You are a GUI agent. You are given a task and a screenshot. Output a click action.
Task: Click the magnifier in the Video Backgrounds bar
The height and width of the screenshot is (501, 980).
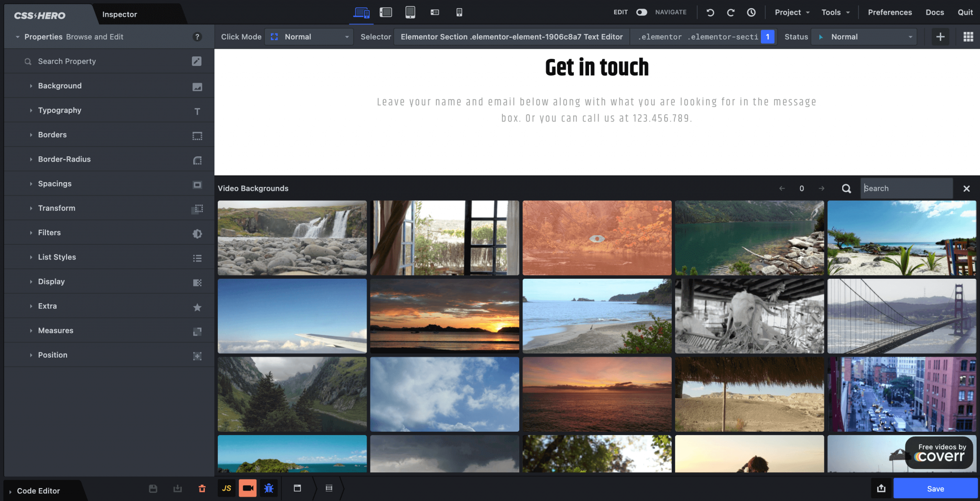846,188
